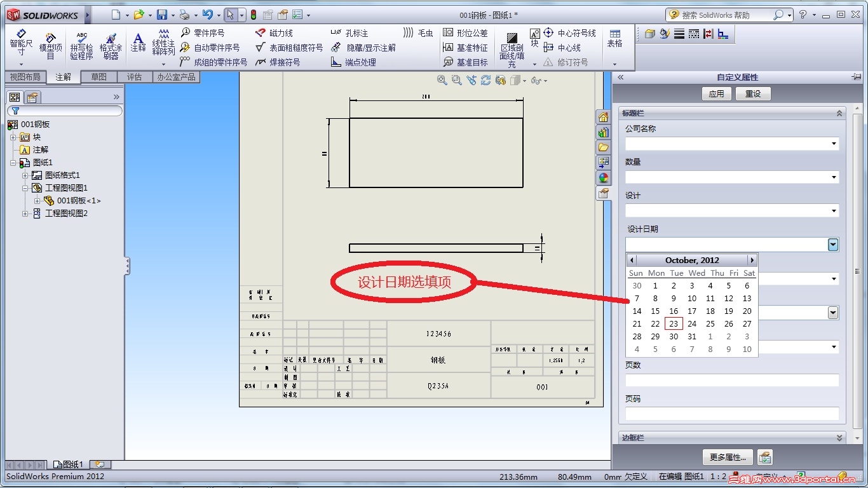Insert a 表面粗糙度符号 surface finish symbol
The height and width of the screenshot is (488, 868).
click(x=289, y=47)
